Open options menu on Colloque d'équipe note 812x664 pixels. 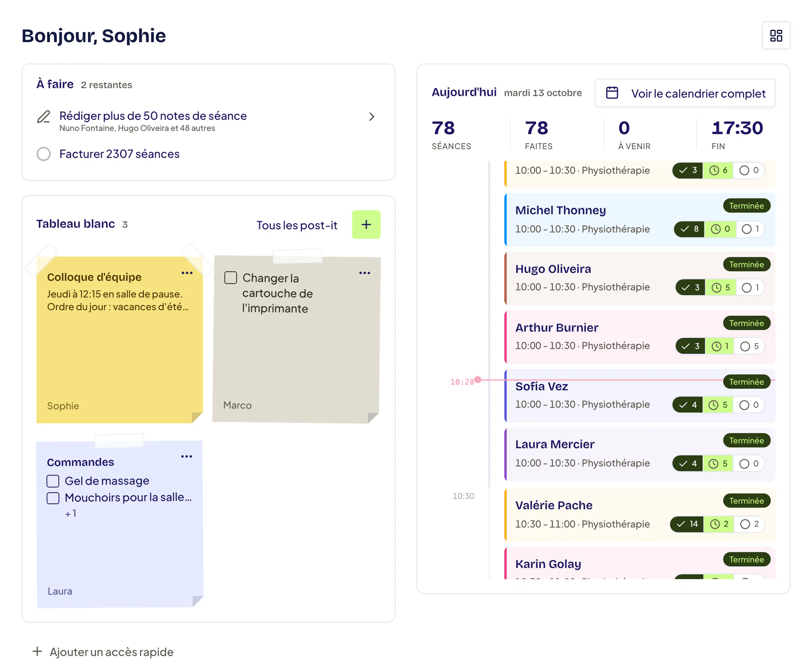(187, 273)
